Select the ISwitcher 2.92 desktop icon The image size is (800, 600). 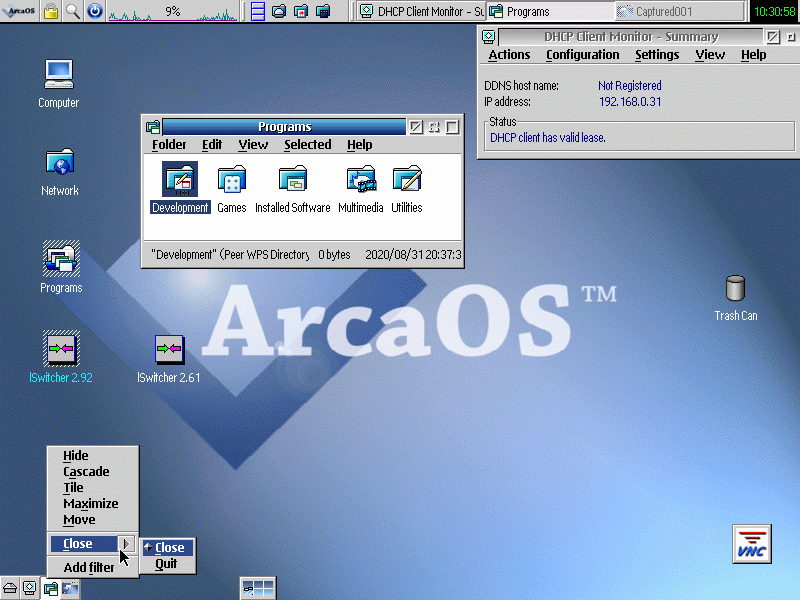tap(61, 350)
